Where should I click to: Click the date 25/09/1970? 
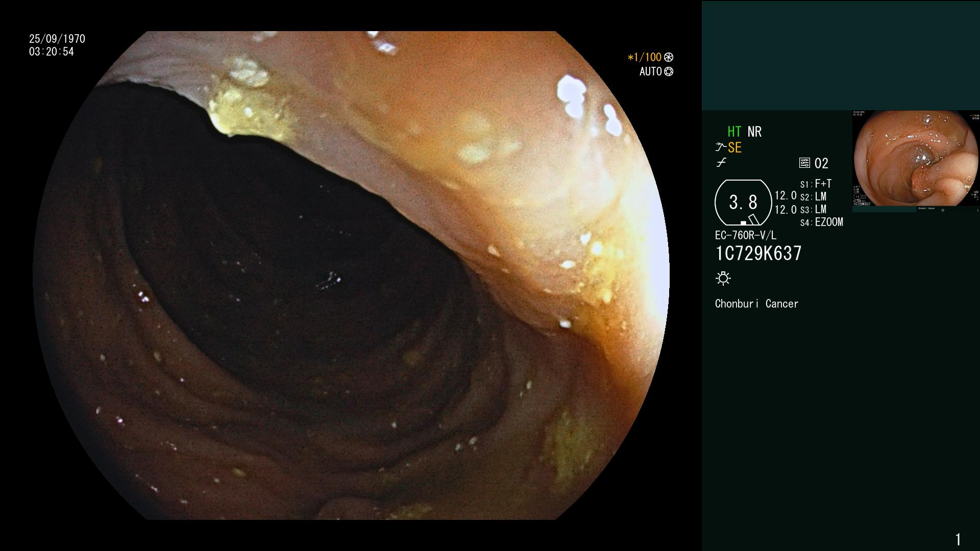(x=57, y=39)
